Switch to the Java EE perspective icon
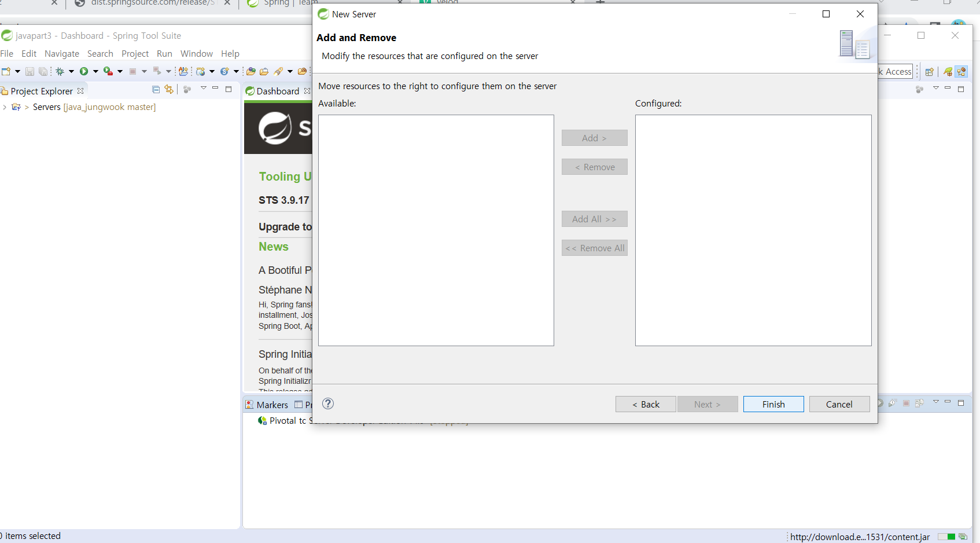 click(961, 72)
